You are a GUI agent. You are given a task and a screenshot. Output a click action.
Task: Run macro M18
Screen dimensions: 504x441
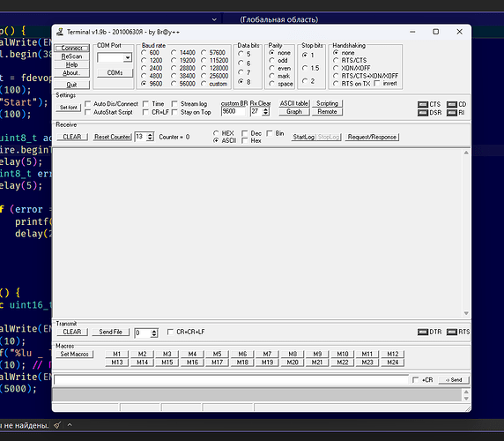242,363
